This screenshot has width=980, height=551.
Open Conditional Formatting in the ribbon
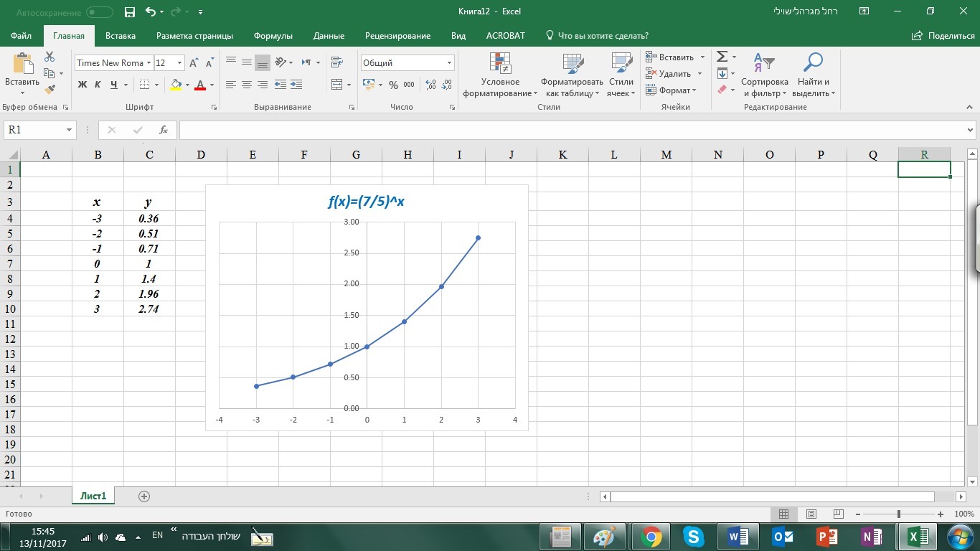click(x=500, y=76)
